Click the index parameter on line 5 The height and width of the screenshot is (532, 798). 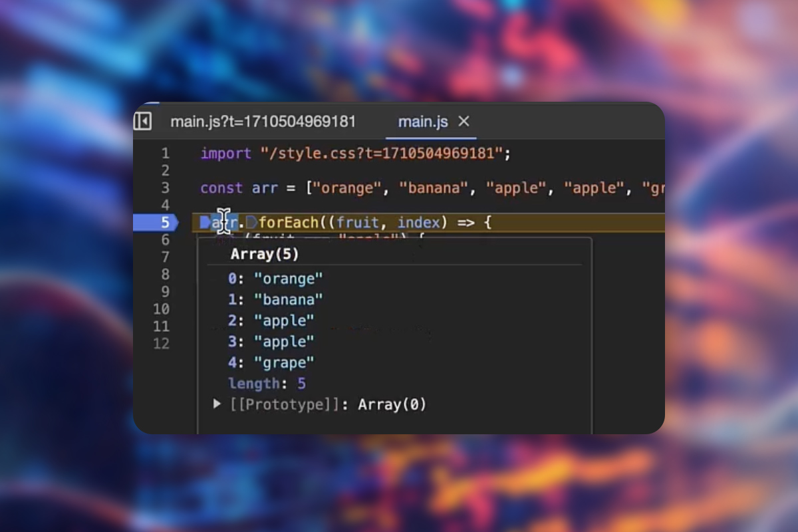[418, 222]
